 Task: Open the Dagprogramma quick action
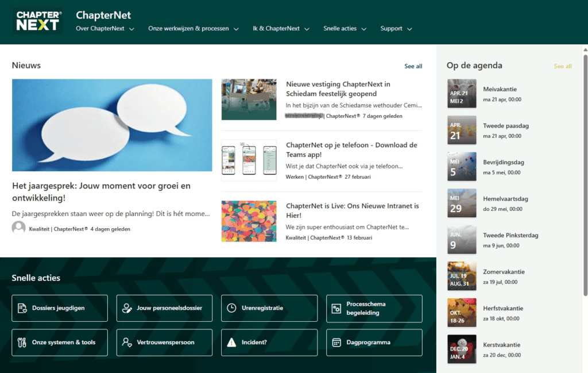pyautogui.click(x=374, y=342)
